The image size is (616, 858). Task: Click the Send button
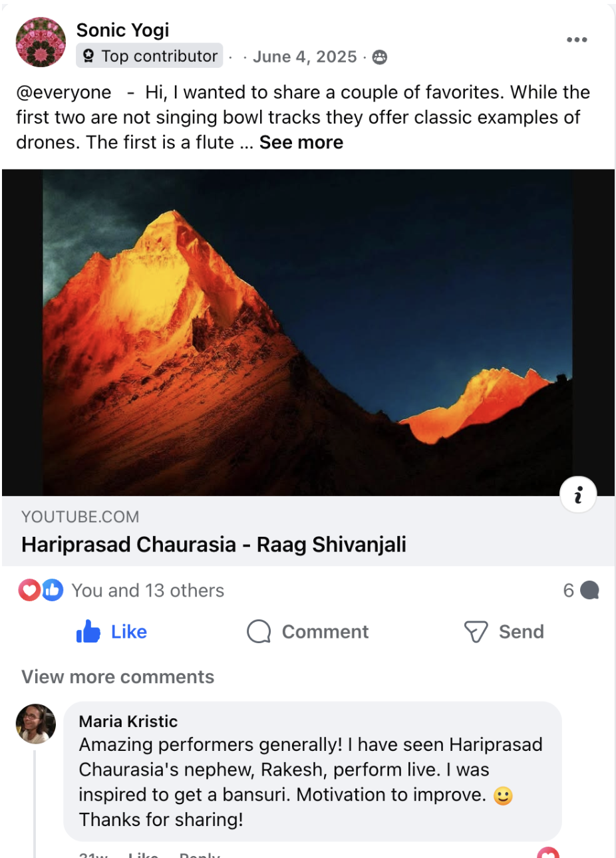point(504,632)
